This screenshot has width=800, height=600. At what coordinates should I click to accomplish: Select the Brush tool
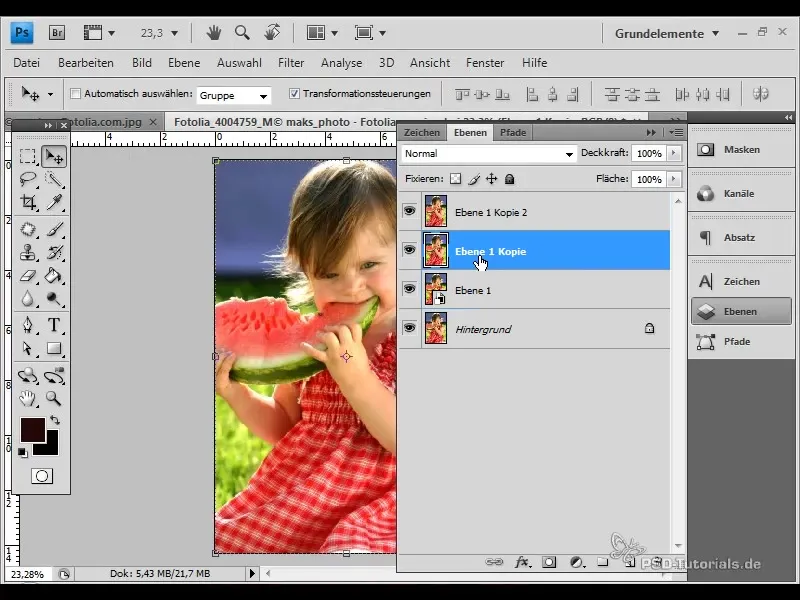point(54,229)
